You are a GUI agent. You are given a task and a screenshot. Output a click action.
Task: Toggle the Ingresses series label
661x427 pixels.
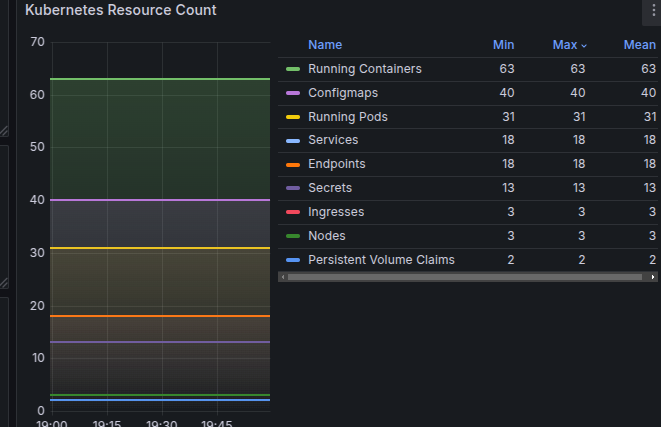336,212
